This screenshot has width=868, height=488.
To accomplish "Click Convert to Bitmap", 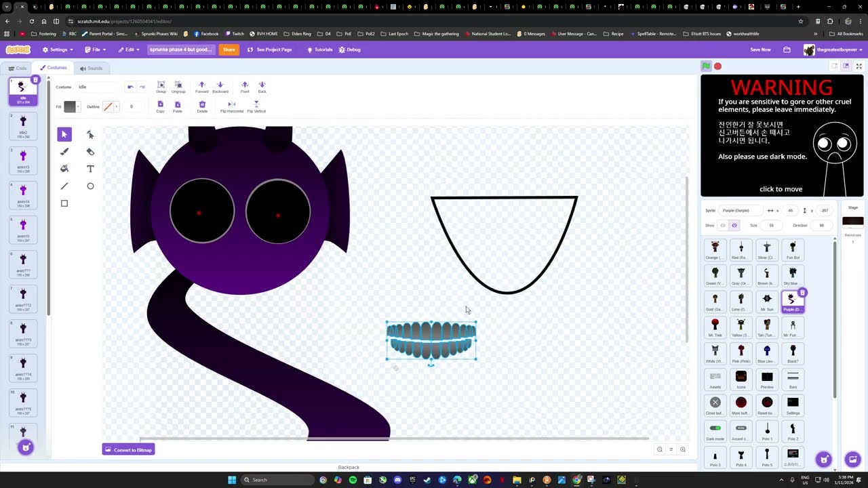I will click(x=128, y=449).
